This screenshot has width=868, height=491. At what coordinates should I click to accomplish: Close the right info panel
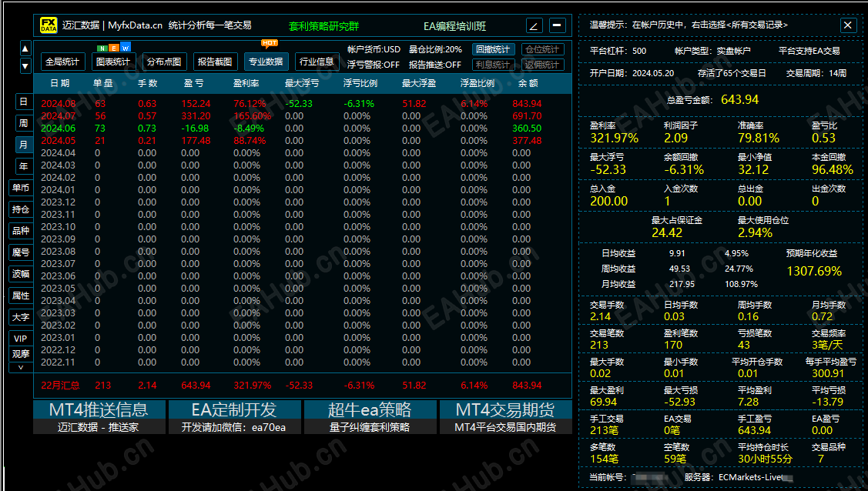[x=847, y=25]
